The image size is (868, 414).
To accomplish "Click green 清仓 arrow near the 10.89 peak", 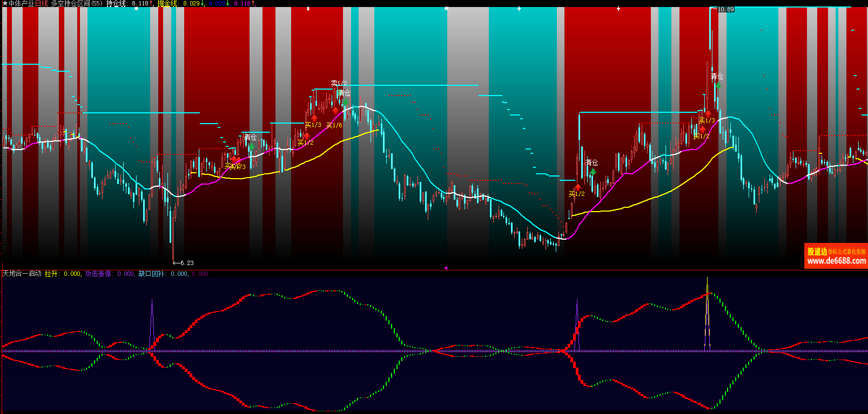I will tap(718, 85).
